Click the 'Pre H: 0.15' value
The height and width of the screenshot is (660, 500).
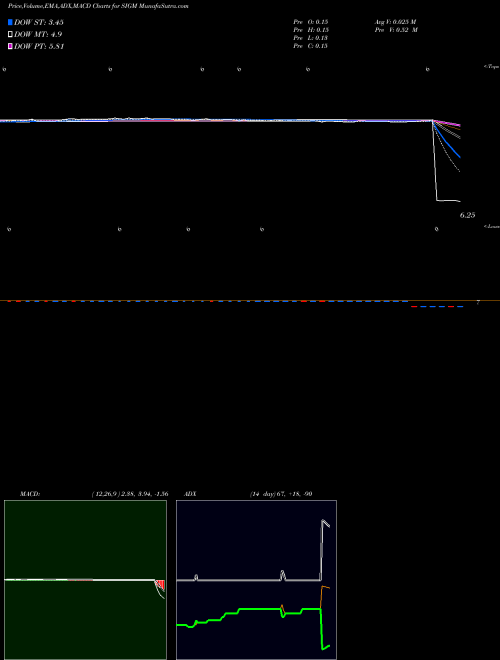point(311,30)
